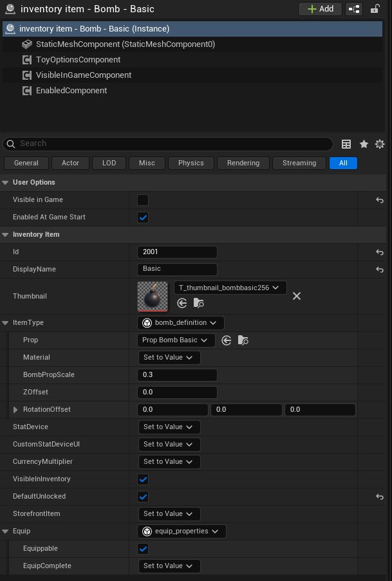The width and height of the screenshot is (392, 581).
Task: Select the StaticMeshComponent row
Action: tap(192, 44)
